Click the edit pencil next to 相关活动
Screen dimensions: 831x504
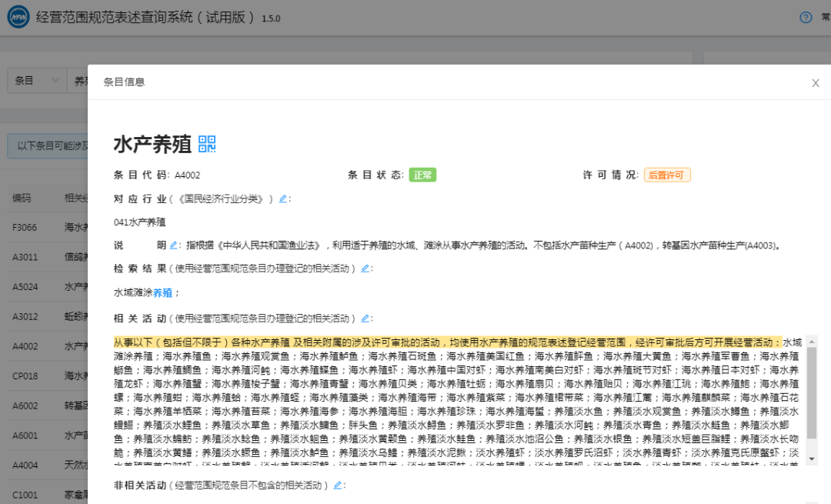tap(365, 318)
